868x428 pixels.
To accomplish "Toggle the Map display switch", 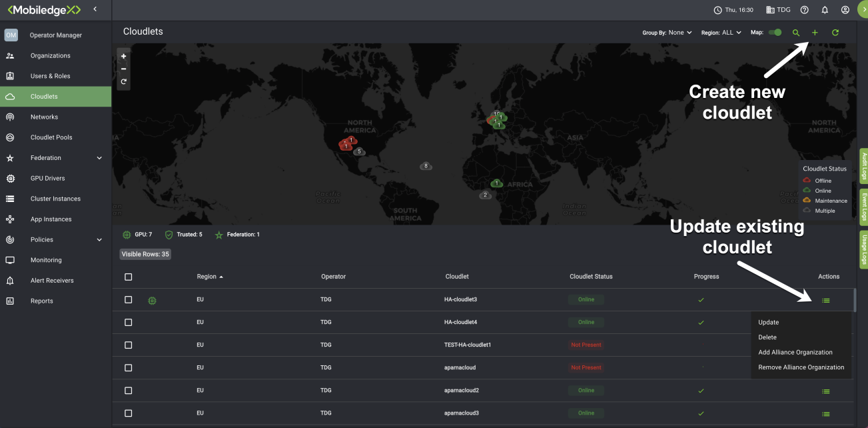I will [775, 32].
